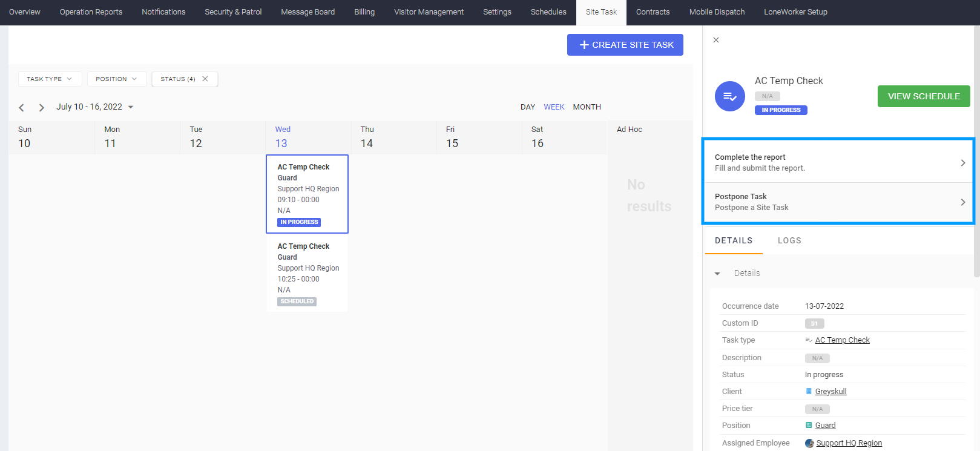The image size is (980, 451).
Task: Open Security & Patrol tab
Action: point(233,12)
